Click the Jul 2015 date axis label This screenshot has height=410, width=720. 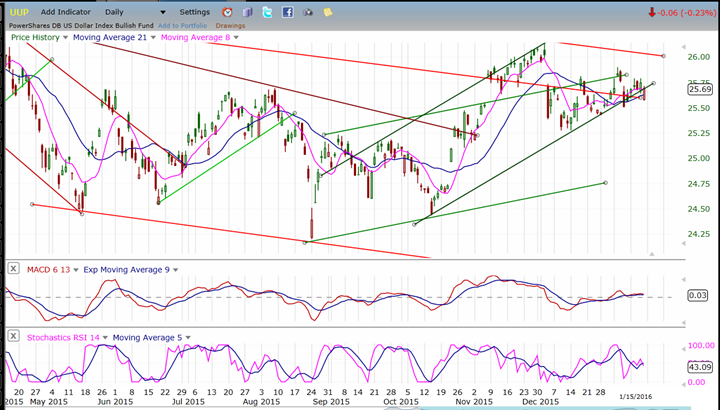188,402
